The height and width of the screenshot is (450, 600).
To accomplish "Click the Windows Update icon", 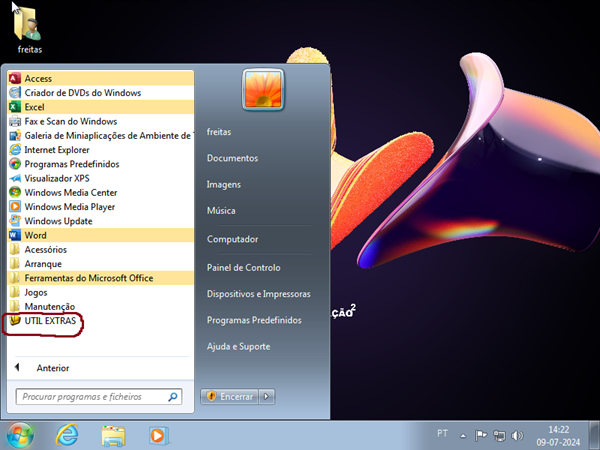I will [x=15, y=221].
